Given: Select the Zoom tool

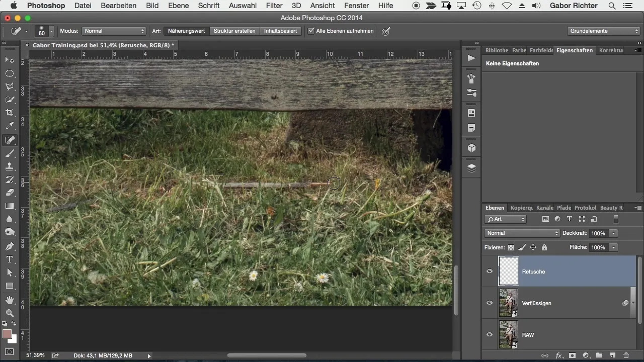Looking at the screenshot, I should tap(10, 313).
